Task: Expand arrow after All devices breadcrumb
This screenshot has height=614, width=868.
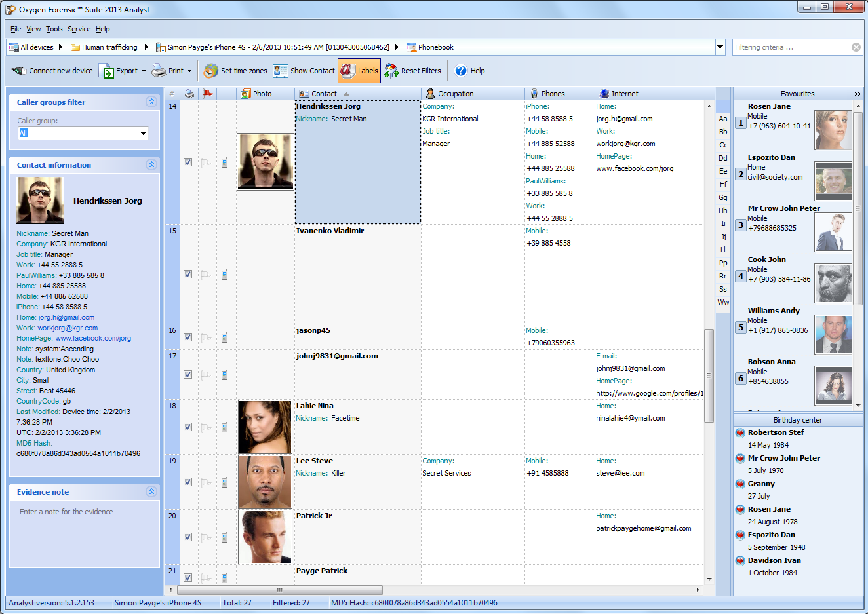Action: click(x=60, y=47)
